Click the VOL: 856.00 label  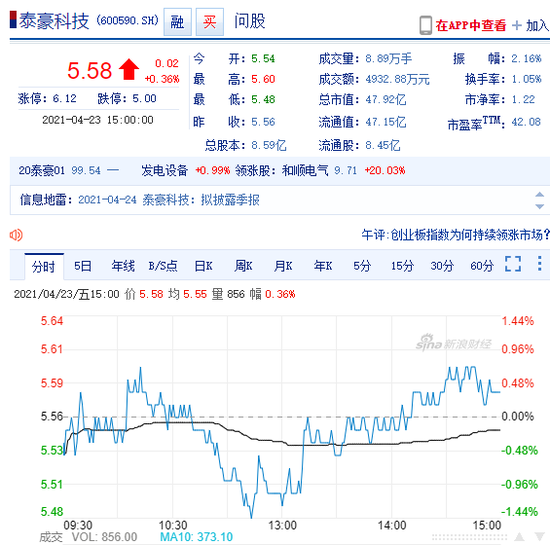pos(104,537)
